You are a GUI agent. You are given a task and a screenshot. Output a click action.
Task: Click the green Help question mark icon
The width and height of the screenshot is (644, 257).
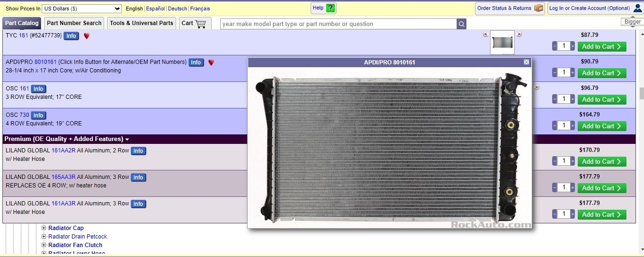[x=331, y=8]
